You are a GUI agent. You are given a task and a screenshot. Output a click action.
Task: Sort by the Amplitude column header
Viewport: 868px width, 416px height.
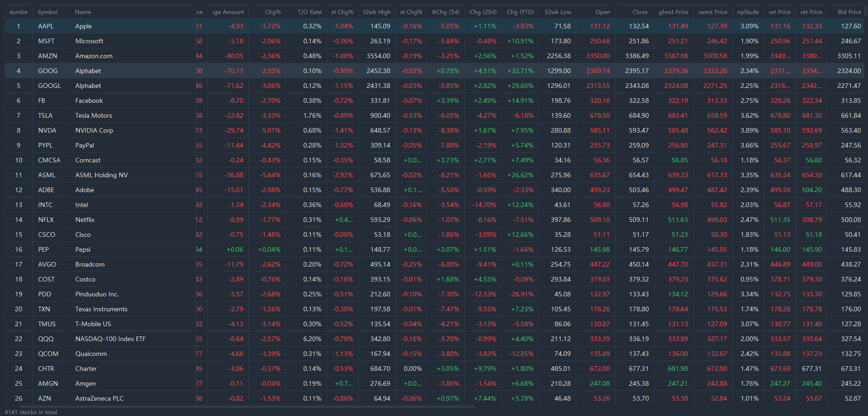748,12
